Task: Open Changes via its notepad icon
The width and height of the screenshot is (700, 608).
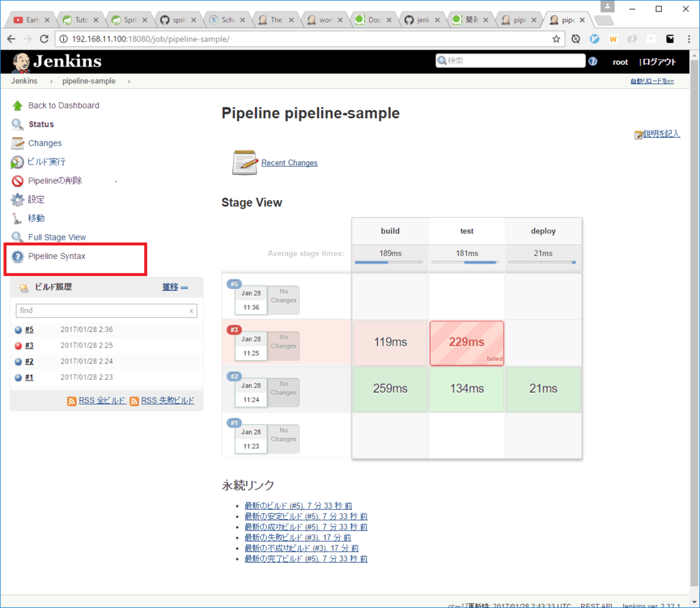Action: tap(17, 143)
